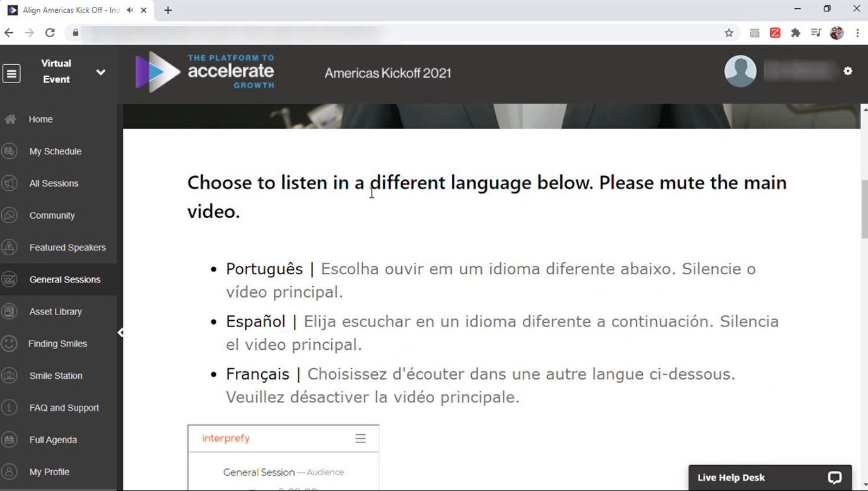Open the Full Agenda icon in the sidebar

[x=10, y=439]
